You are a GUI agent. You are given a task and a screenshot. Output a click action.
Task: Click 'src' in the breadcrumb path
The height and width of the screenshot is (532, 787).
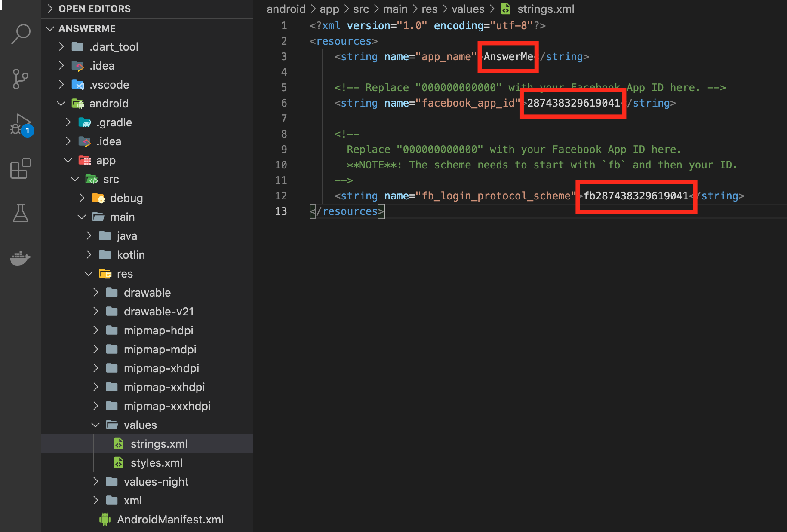[x=361, y=9]
